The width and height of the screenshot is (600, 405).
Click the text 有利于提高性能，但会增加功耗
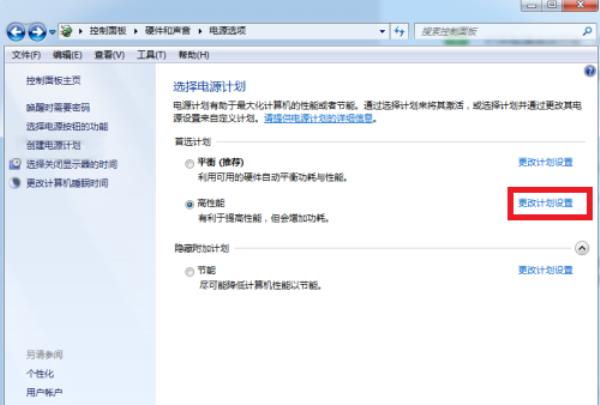264,218
